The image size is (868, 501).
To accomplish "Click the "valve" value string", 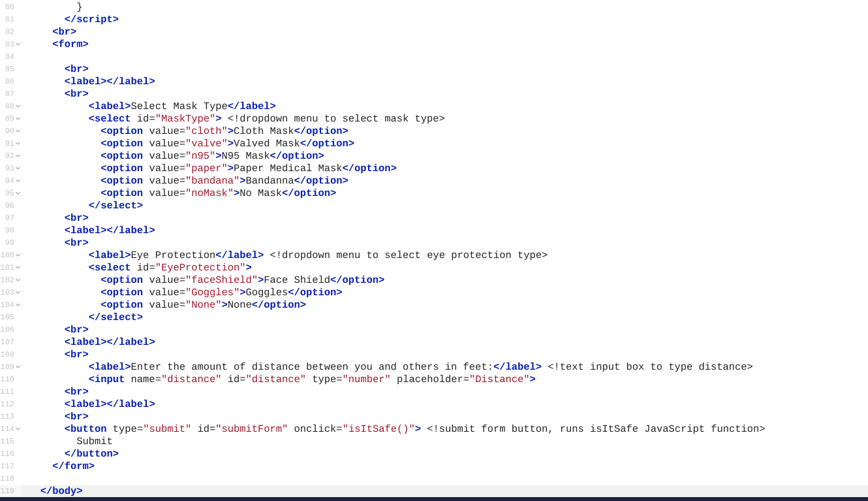I will point(206,144).
